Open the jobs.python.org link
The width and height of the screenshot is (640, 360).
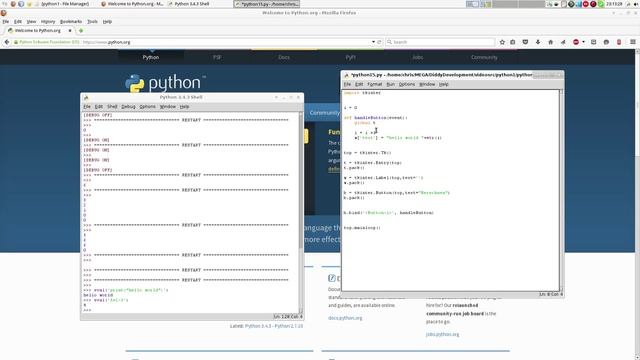pyautogui.click(x=442, y=334)
